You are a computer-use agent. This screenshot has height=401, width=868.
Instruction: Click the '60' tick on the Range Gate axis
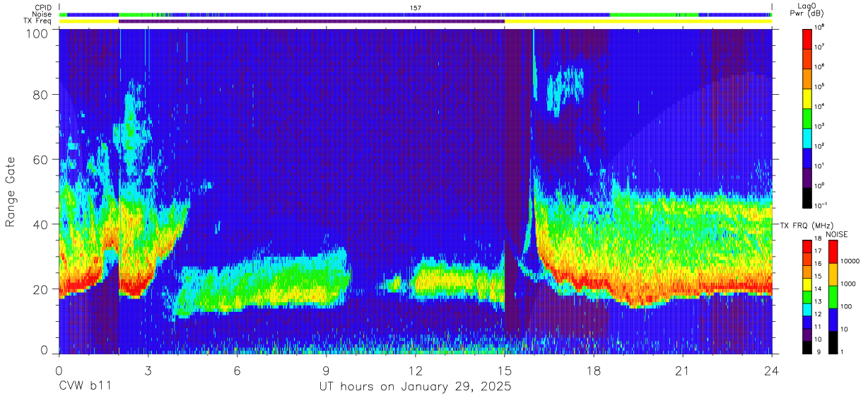click(41, 160)
